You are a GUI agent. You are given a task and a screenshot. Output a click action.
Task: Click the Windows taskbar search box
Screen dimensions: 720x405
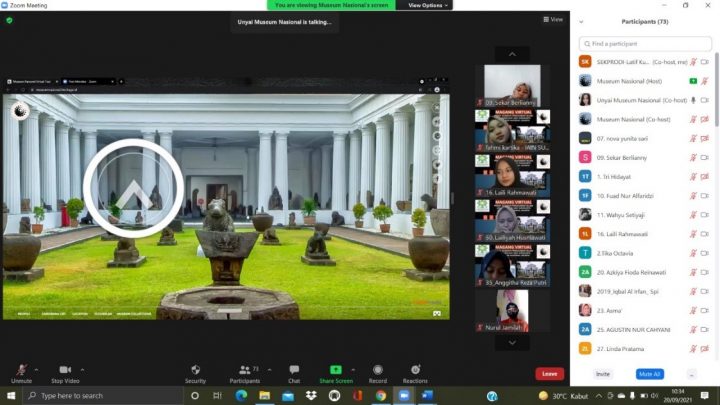point(103,396)
